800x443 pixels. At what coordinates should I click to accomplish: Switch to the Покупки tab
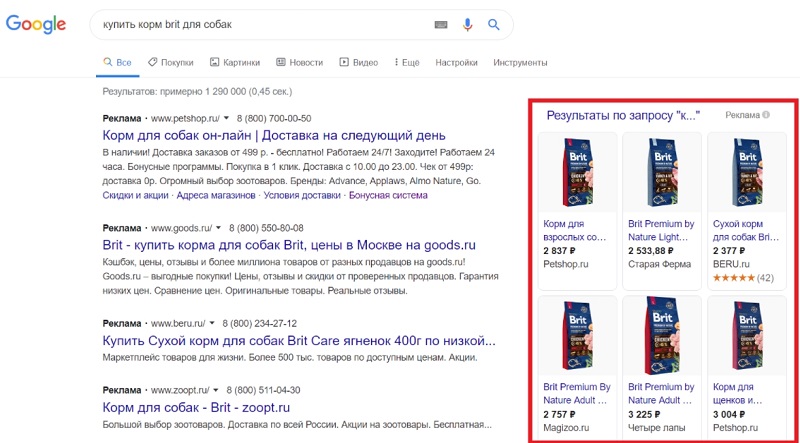tap(170, 63)
